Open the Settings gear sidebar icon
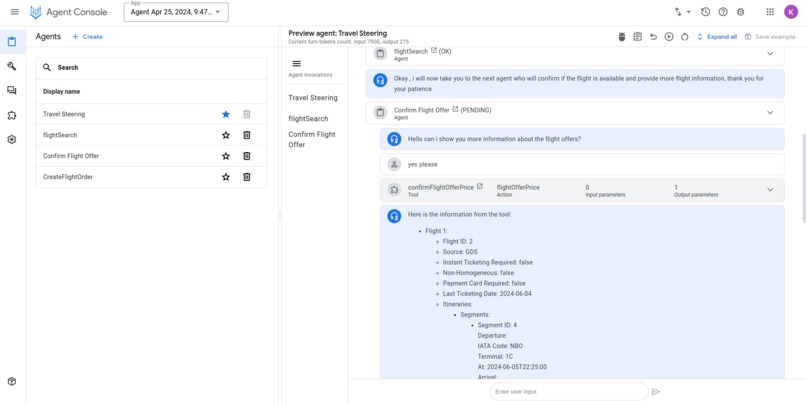Screen dimensions: 806x404 pos(12,139)
